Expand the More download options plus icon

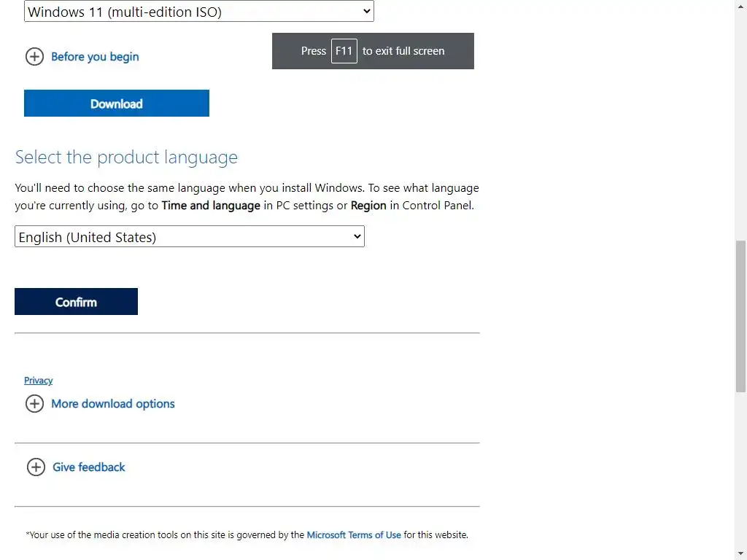pos(34,404)
